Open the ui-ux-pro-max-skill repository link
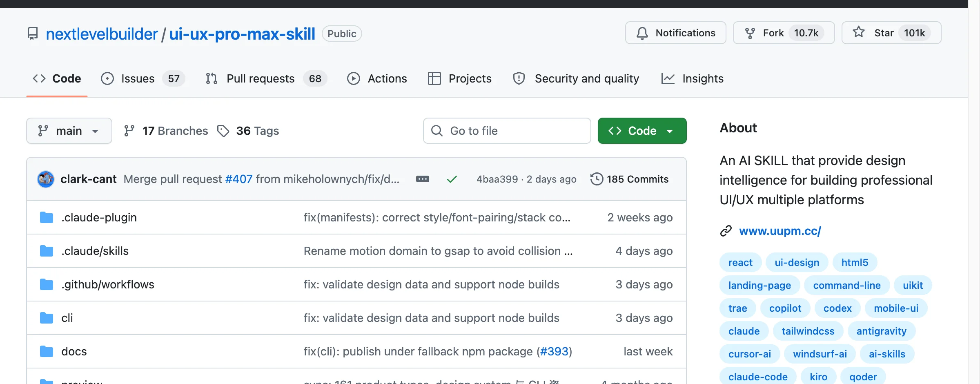The width and height of the screenshot is (980, 384). tap(242, 33)
